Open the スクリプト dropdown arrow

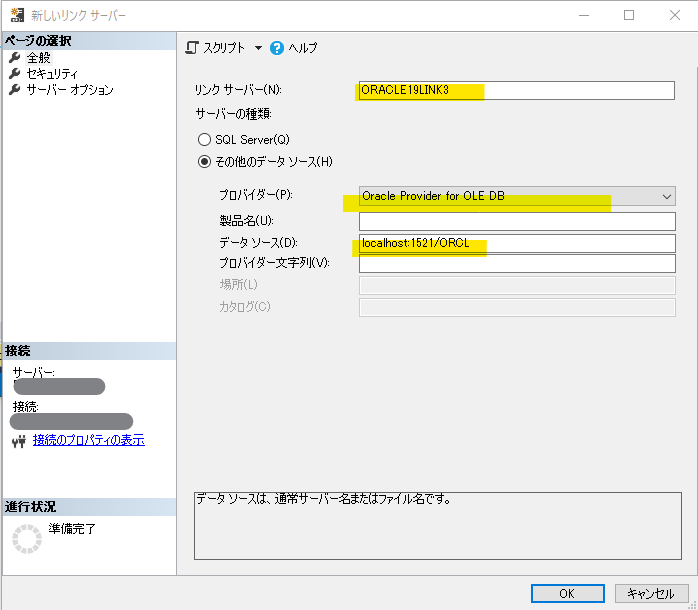(x=257, y=48)
